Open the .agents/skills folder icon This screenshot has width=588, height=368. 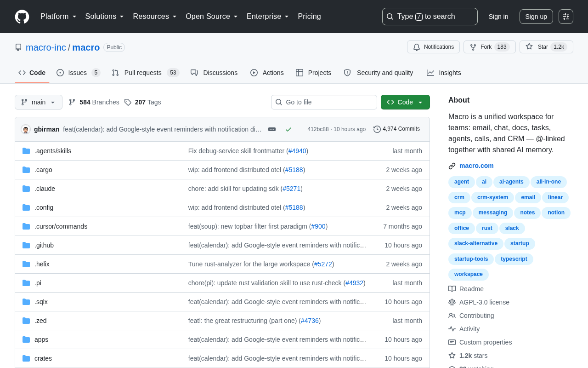point(26,151)
